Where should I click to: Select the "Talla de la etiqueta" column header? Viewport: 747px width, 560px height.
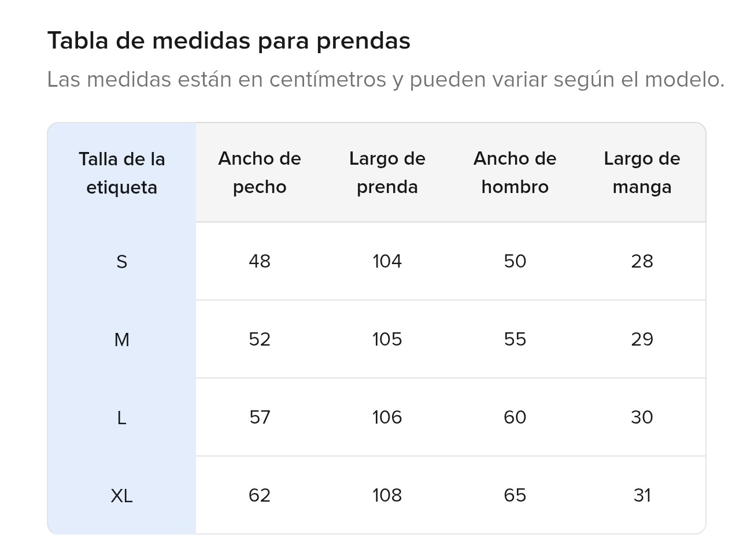tap(122, 173)
